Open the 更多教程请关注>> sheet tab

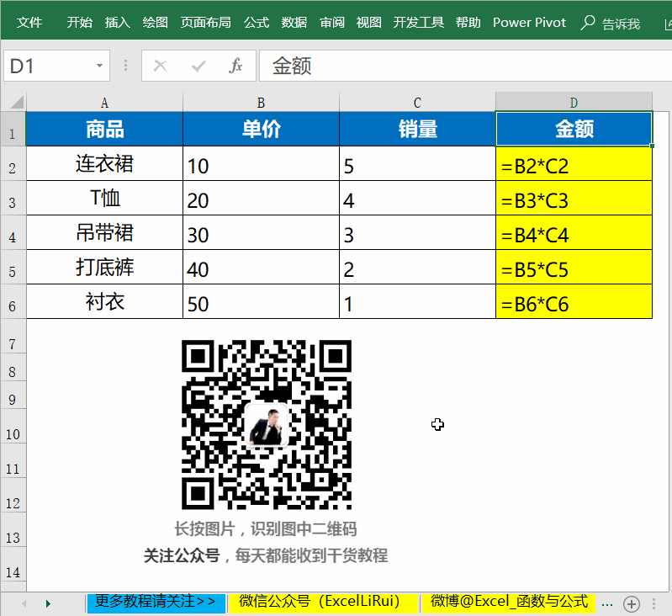coord(156,603)
